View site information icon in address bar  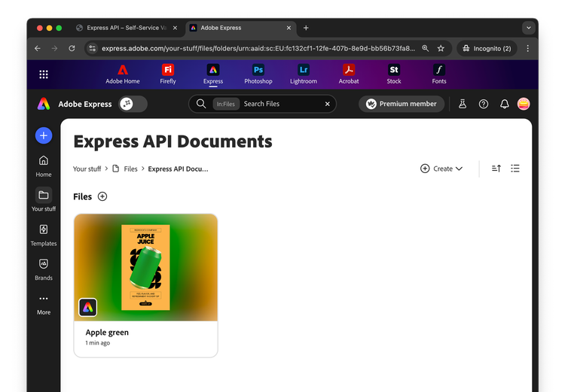[93, 48]
